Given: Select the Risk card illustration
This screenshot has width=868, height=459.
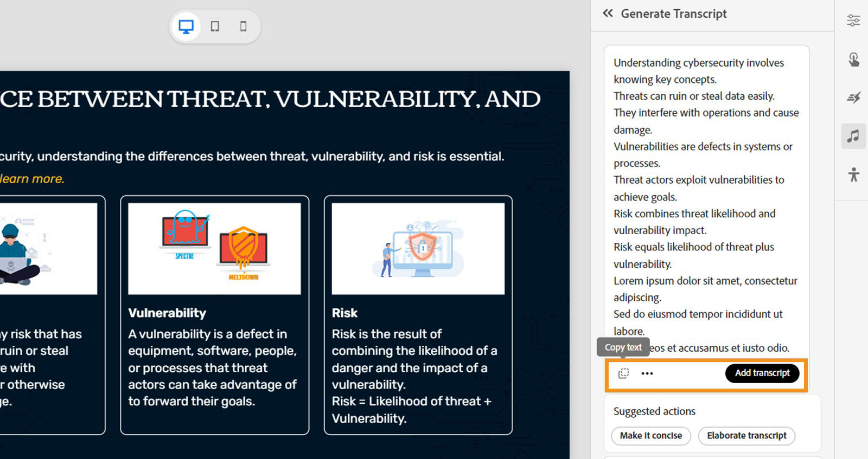Looking at the screenshot, I should 418,249.
